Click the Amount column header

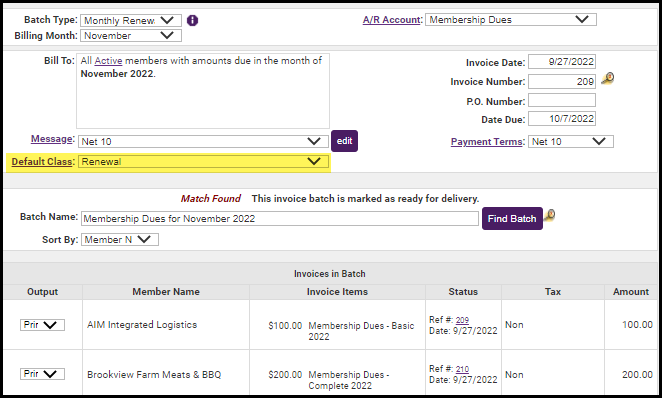coord(631,292)
